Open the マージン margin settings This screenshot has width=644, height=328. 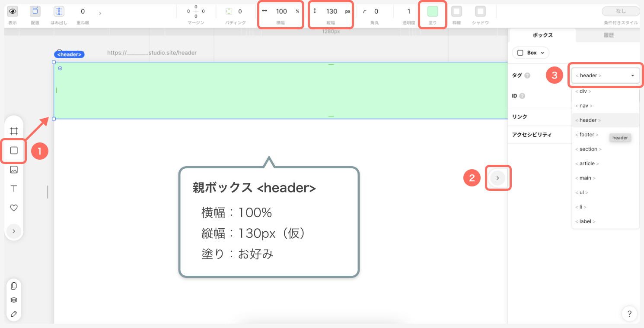196,12
